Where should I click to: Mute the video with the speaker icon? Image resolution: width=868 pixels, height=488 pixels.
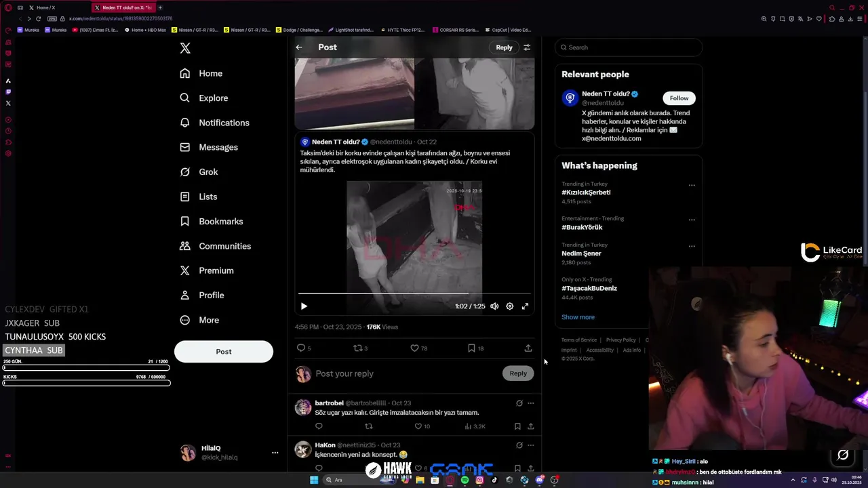pos(494,306)
